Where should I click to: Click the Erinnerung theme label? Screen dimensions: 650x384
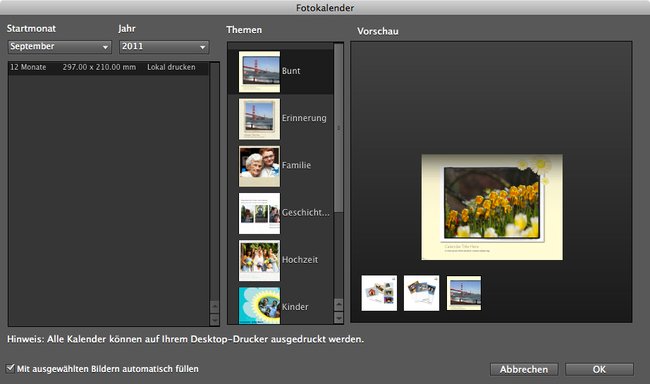pyautogui.click(x=304, y=118)
